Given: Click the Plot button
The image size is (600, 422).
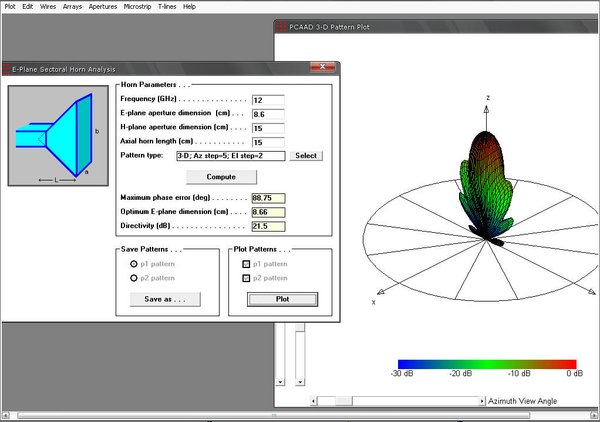Looking at the screenshot, I should coord(282,299).
